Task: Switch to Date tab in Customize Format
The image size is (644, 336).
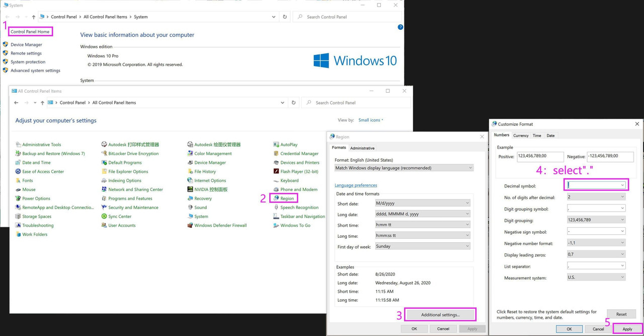Action: click(550, 136)
